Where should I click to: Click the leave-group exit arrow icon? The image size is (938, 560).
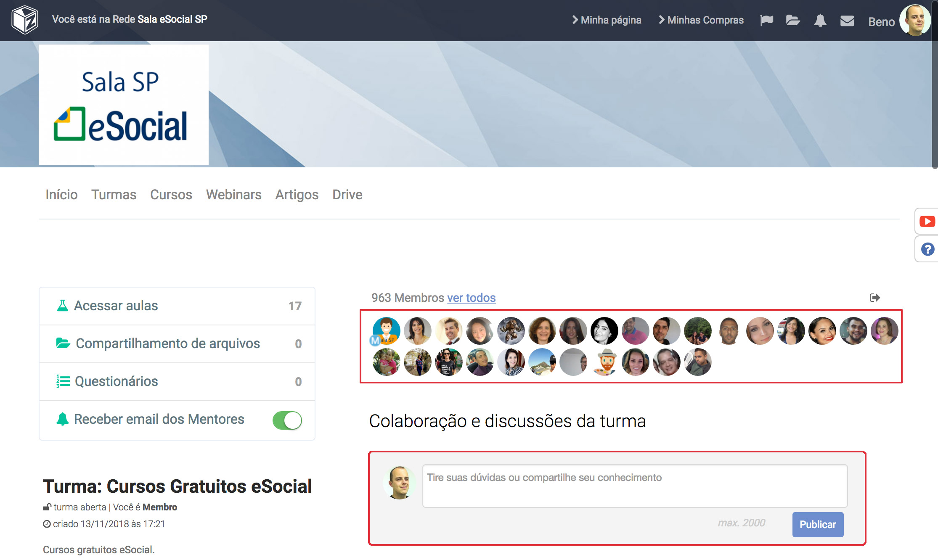point(874,298)
